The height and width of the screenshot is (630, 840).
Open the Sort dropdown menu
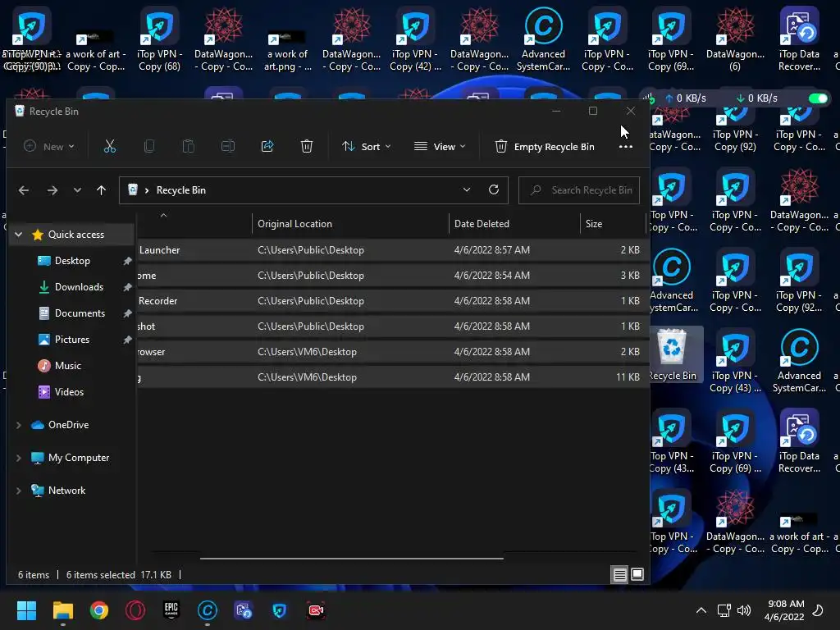tap(367, 146)
